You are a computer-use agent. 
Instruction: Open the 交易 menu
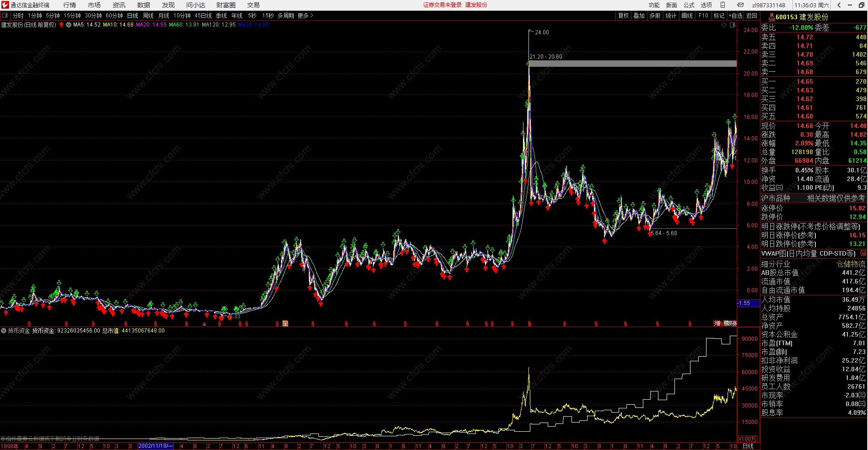[x=253, y=5]
